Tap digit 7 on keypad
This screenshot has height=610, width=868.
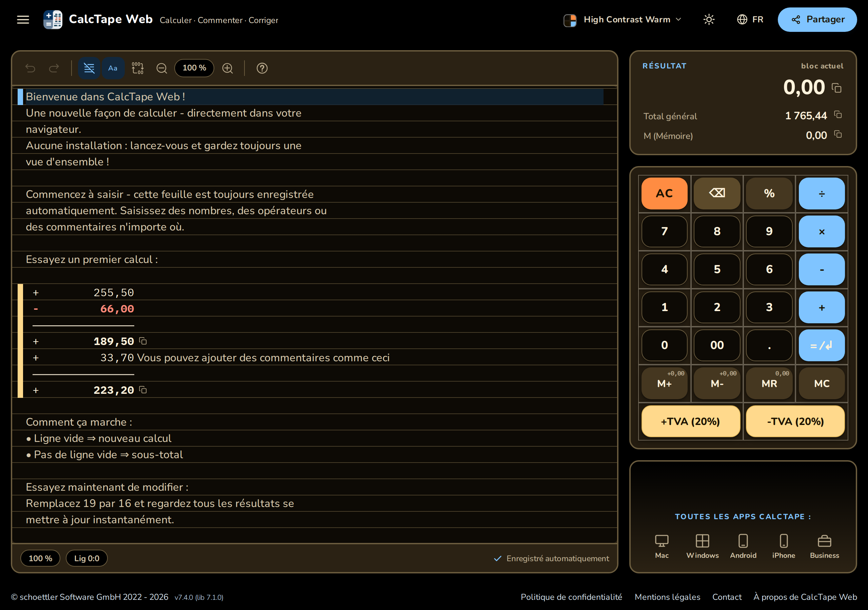coord(664,231)
